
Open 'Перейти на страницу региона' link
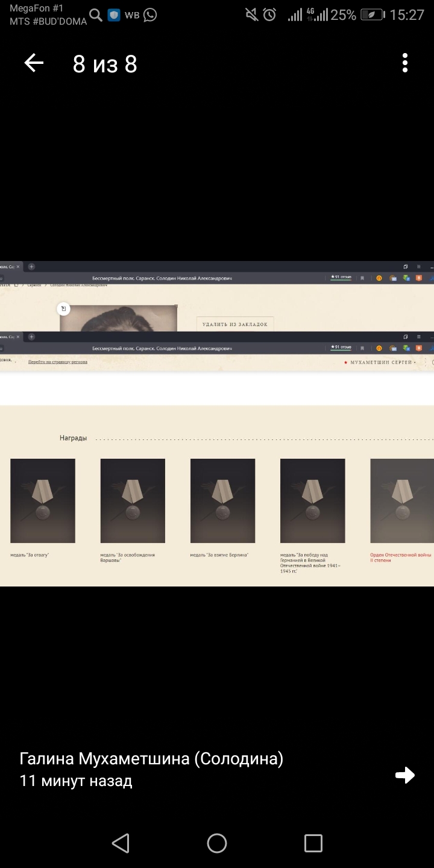58,362
